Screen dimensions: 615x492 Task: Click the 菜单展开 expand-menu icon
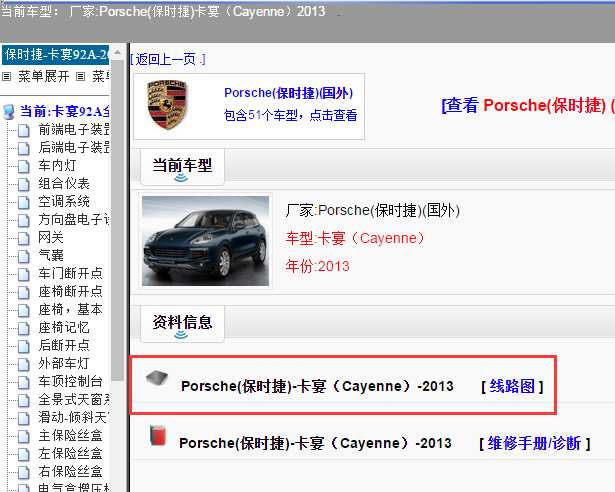6,77
